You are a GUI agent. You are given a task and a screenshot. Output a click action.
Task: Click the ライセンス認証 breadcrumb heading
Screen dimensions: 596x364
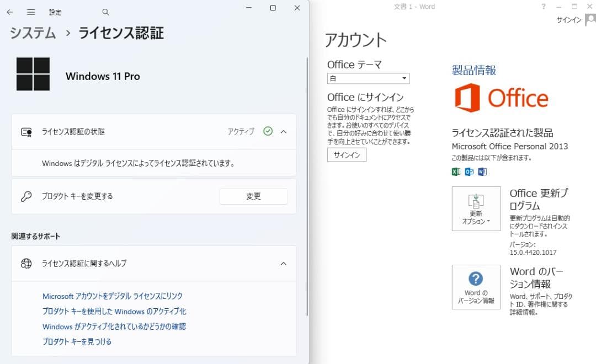(121, 33)
